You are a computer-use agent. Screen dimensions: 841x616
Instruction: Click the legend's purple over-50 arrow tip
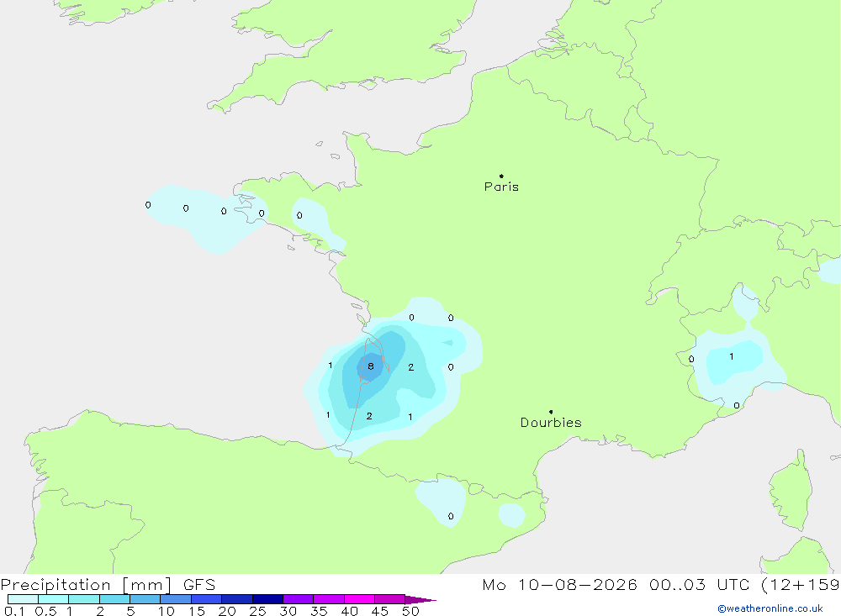(420, 600)
